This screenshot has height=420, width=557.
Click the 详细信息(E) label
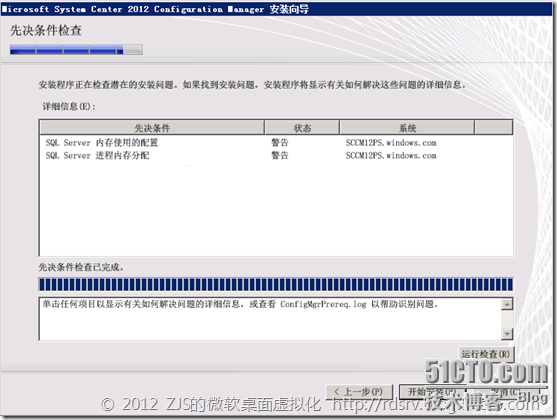69,106
